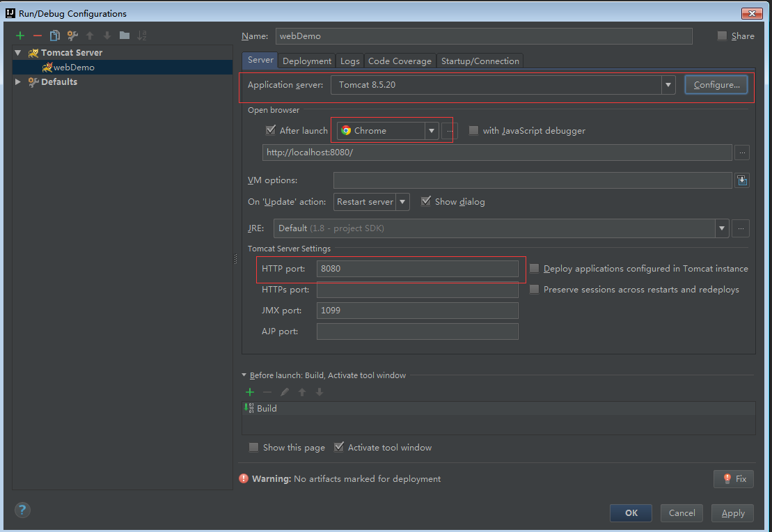Open the Startup/Connection tab
772x532 pixels.
[x=480, y=61]
